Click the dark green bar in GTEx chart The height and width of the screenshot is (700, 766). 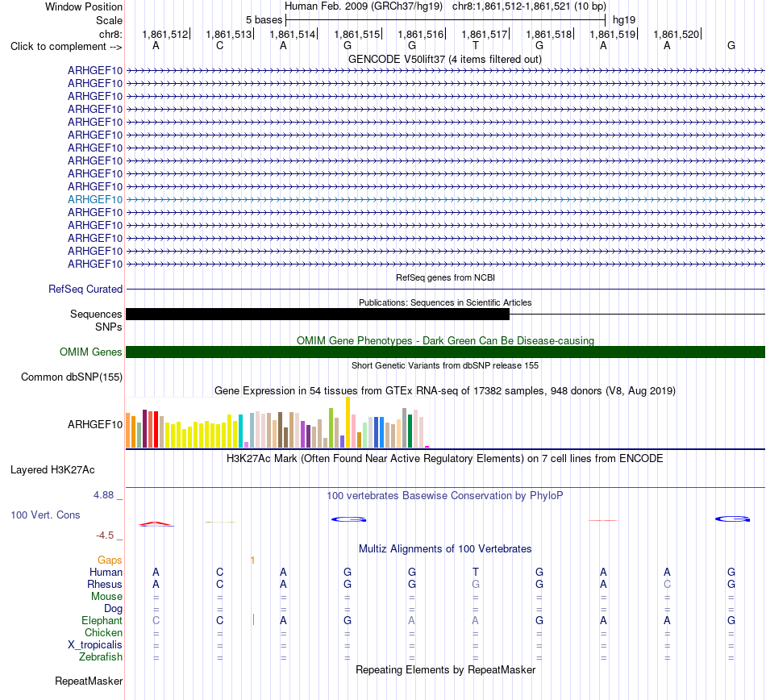click(410, 431)
